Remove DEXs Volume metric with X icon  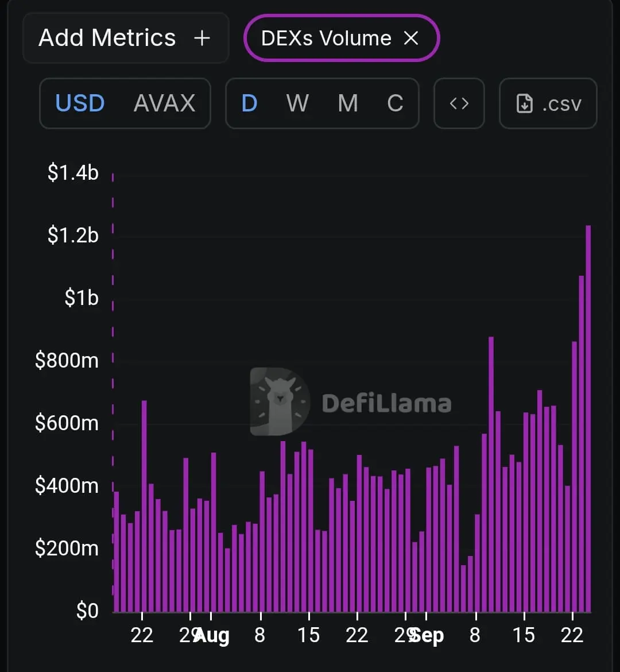click(x=411, y=38)
